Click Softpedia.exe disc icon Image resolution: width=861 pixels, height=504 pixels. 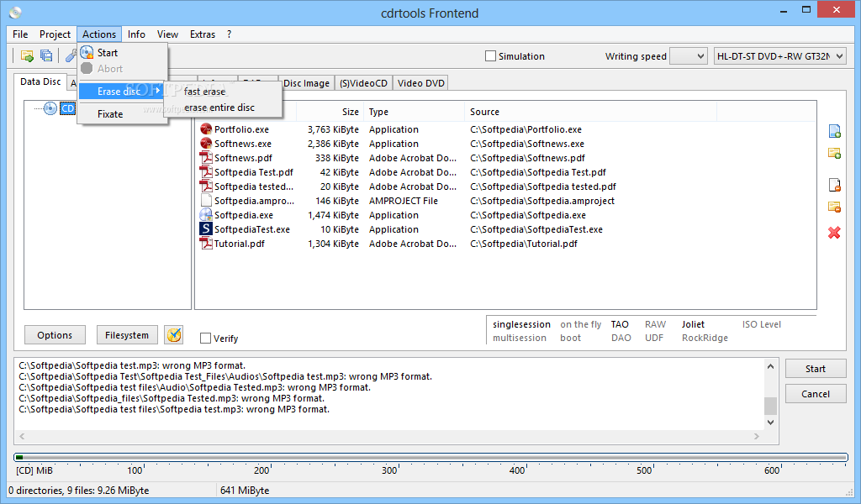(206, 215)
